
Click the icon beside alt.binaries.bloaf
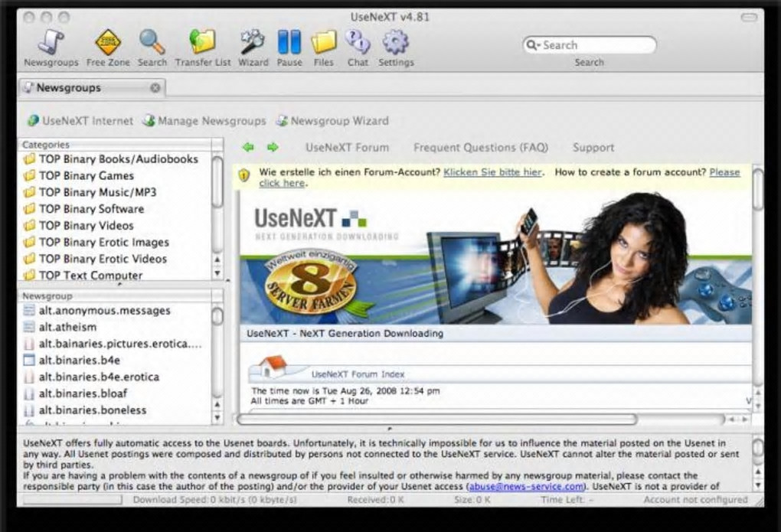click(x=29, y=393)
